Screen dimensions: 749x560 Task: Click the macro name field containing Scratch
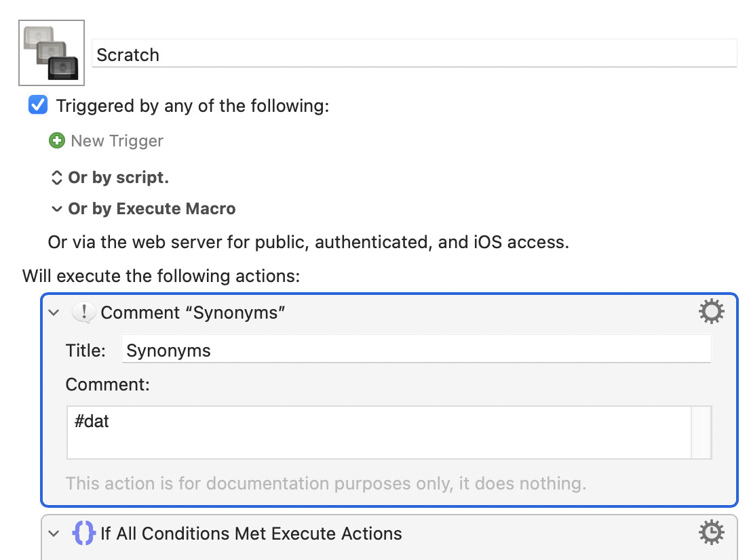(414, 54)
